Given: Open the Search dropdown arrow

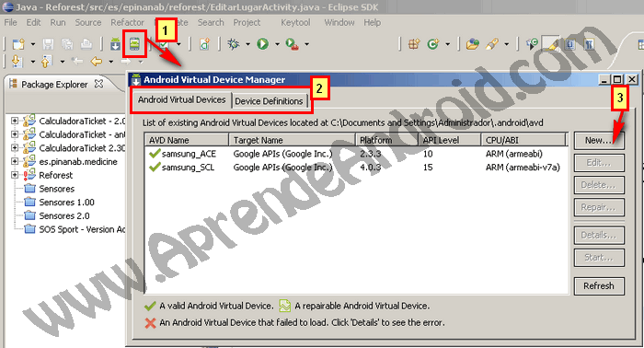Looking at the screenshot, I should [x=506, y=44].
